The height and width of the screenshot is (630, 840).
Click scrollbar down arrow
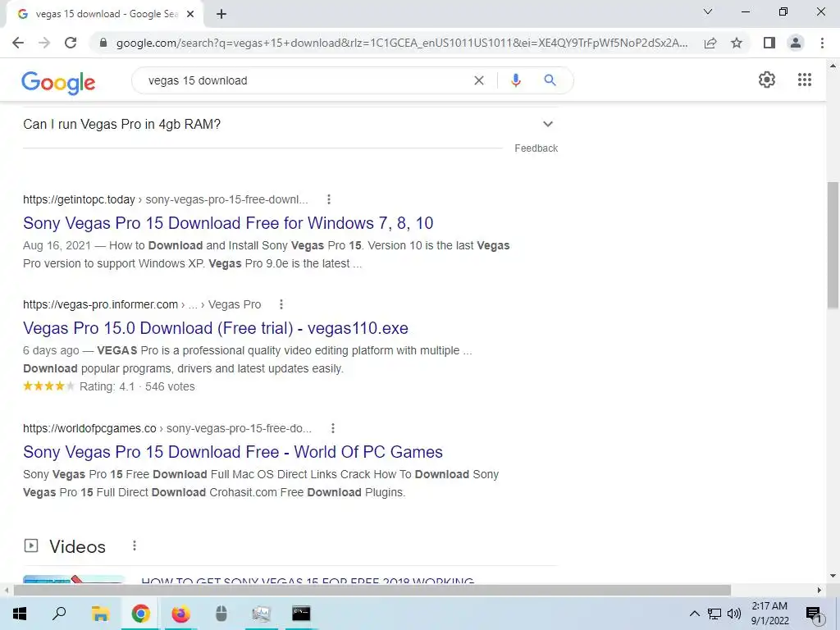click(833, 577)
